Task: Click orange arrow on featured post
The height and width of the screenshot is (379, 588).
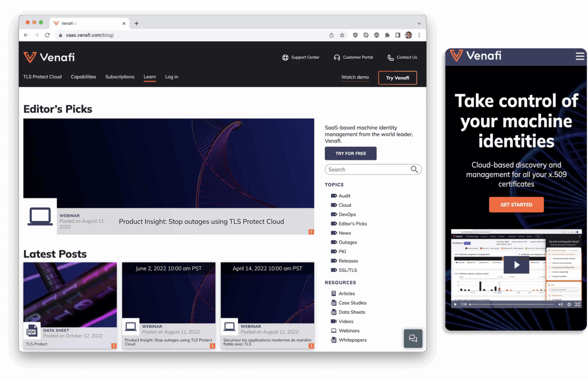Action: (311, 232)
